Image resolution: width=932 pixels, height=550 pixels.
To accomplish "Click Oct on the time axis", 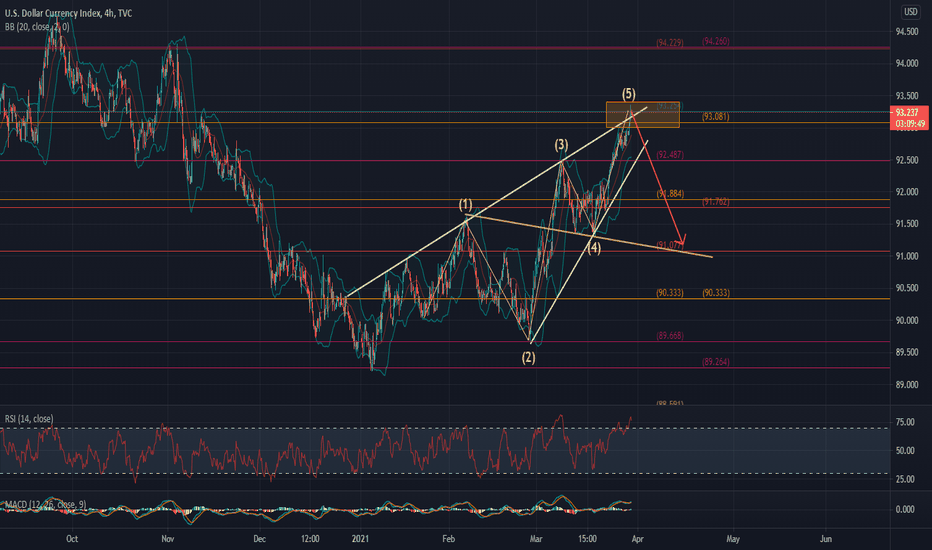I will (72, 539).
